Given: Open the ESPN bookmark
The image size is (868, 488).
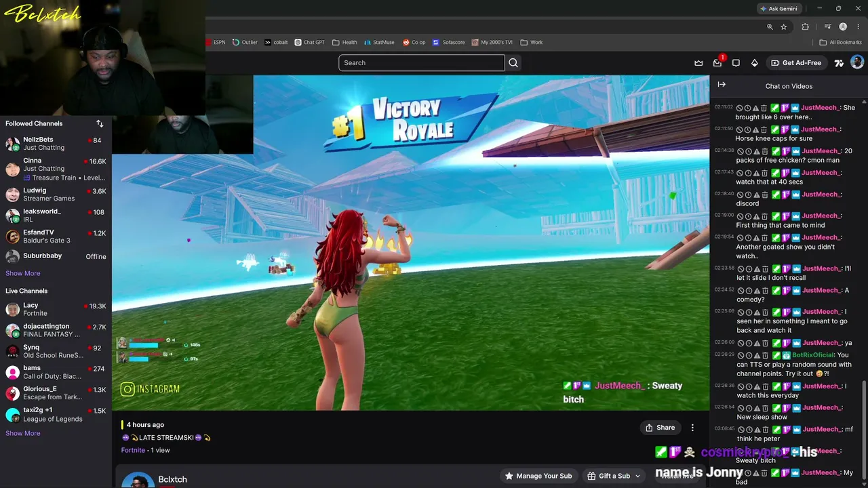Looking at the screenshot, I should [x=216, y=42].
